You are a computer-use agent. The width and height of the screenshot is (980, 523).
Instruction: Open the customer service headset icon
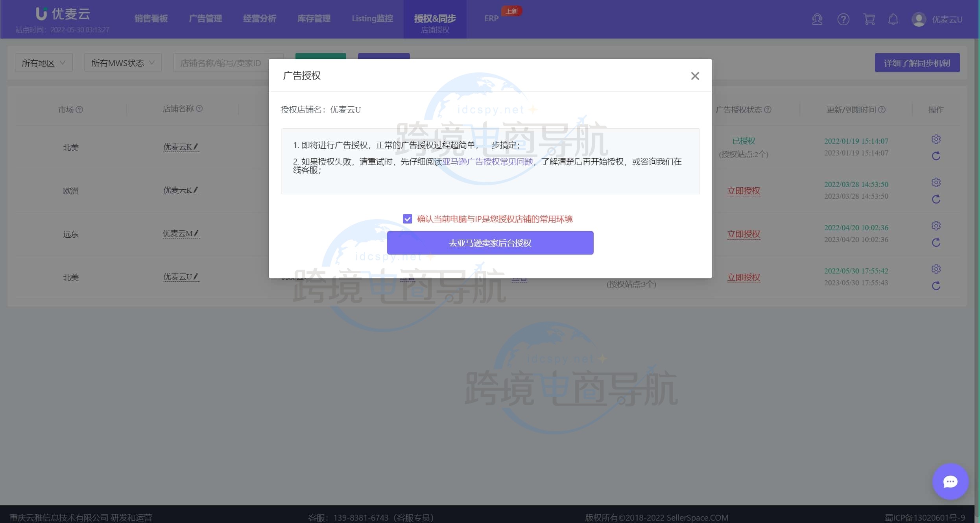[x=817, y=19]
